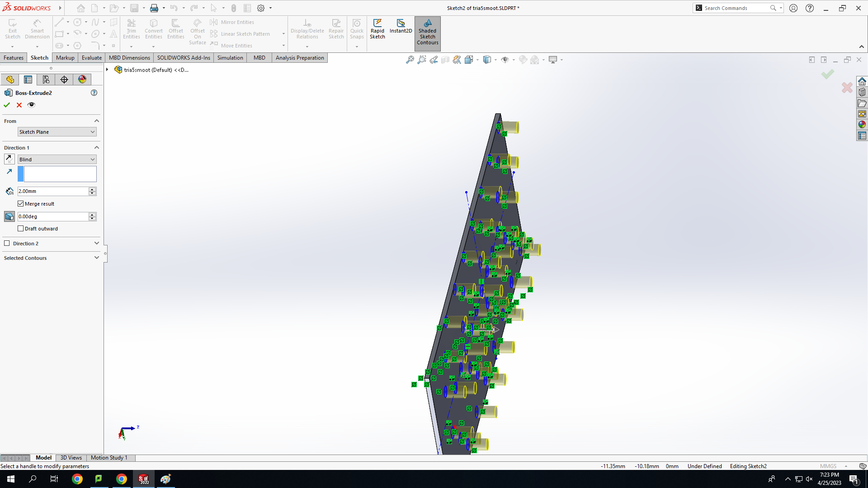This screenshot has width=868, height=488.
Task: Enable the Direction 2 checkbox
Action: (x=7, y=244)
